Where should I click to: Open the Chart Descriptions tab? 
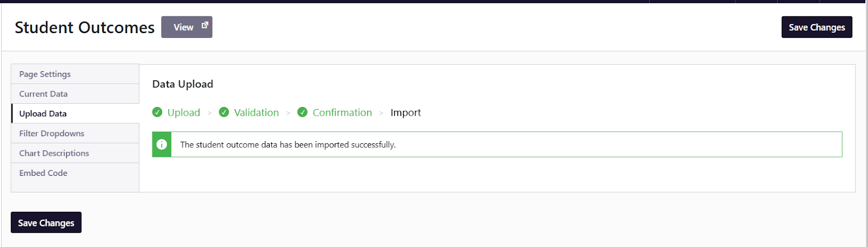coord(54,153)
